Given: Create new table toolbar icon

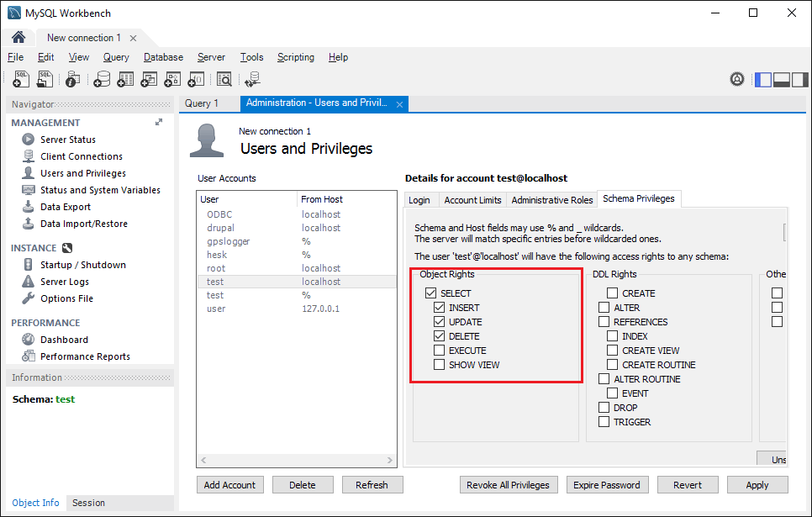Looking at the screenshot, I should 125,79.
